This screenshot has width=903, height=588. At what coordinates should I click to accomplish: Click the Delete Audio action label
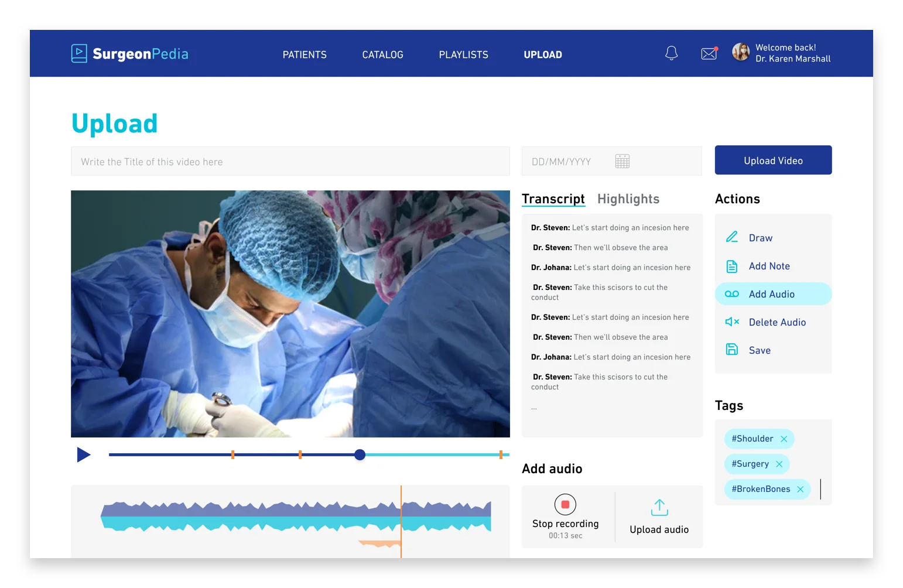777,322
